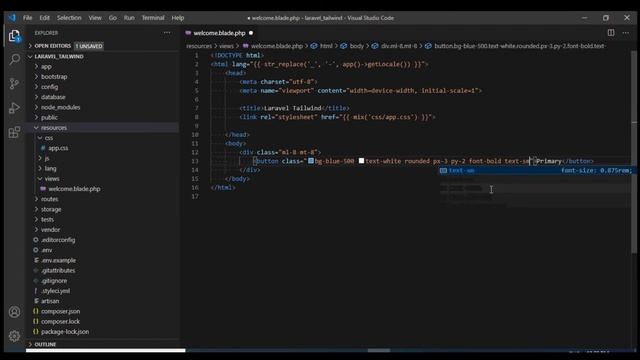640x360 pixels.
Task: Open the Selection menu
Action: tap(69, 18)
